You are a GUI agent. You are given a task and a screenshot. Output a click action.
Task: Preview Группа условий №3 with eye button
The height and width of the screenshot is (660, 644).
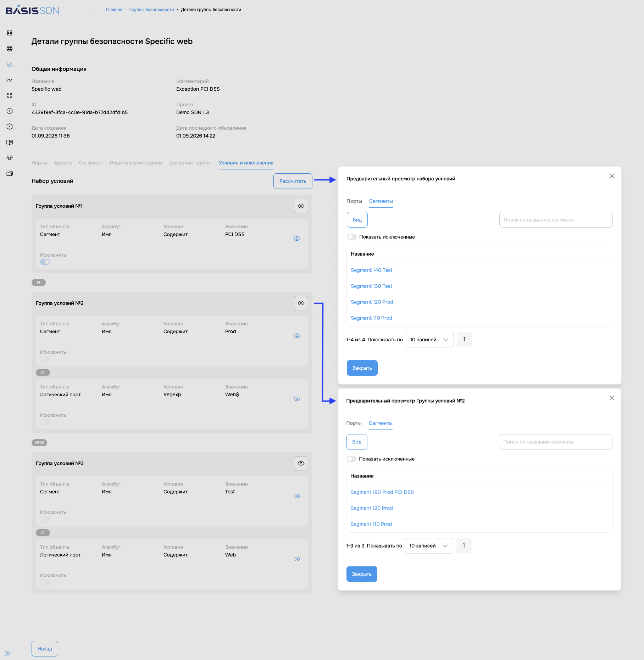pos(301,463)
